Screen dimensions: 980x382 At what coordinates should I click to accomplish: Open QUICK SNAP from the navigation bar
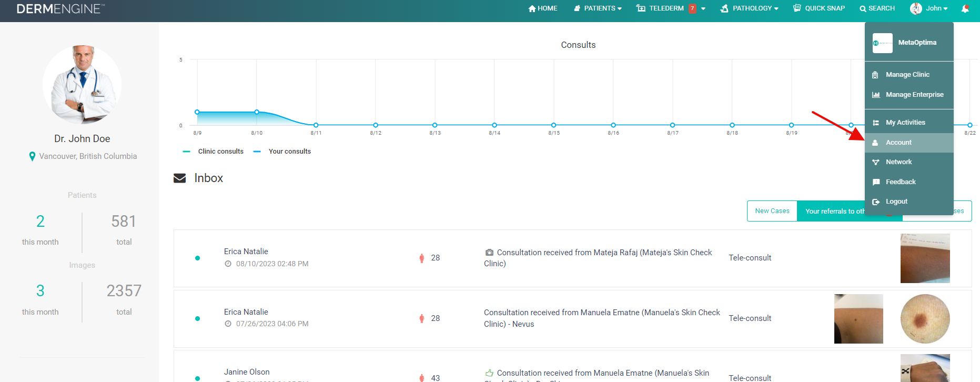click(819, 8)
